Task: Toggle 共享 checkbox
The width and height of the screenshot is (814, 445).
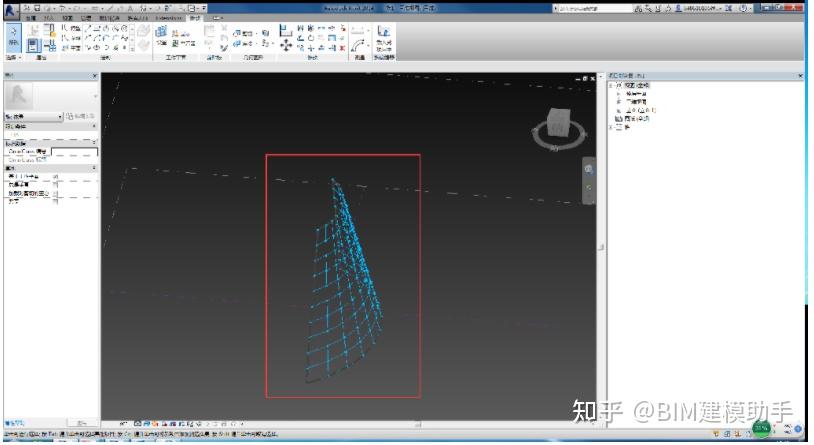Action: [56, 201]
